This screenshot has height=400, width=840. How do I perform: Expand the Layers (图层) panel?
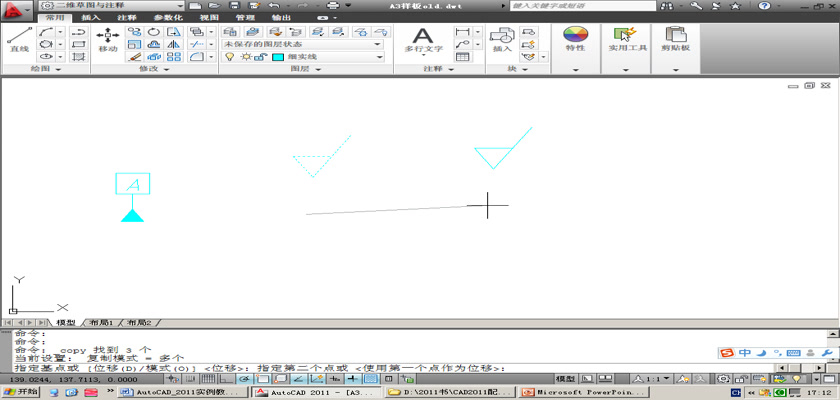click(306, 69)
